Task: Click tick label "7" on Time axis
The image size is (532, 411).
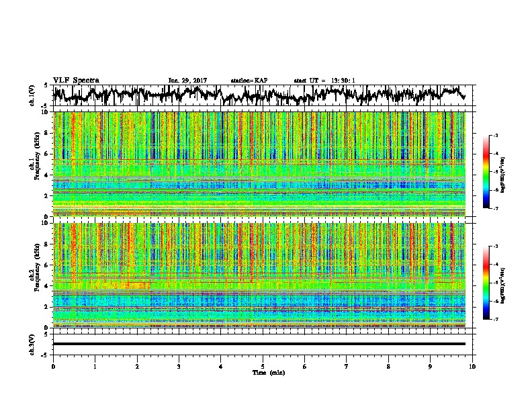Action: click(x=347, y=367)
